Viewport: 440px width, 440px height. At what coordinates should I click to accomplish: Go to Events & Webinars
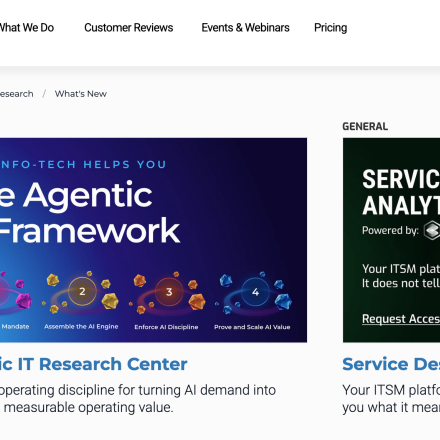point(245,28)
